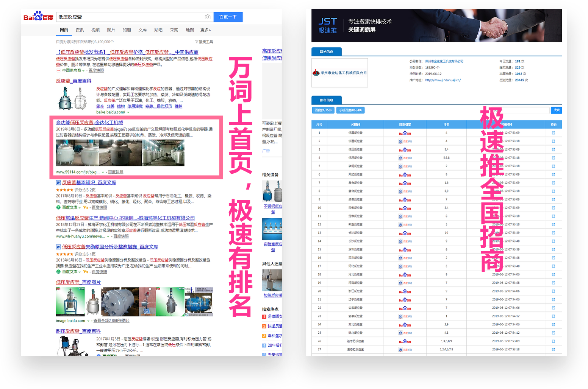Click the Baidu logo
The height and width of the screenshot is (389, 588).
[38, 17]
